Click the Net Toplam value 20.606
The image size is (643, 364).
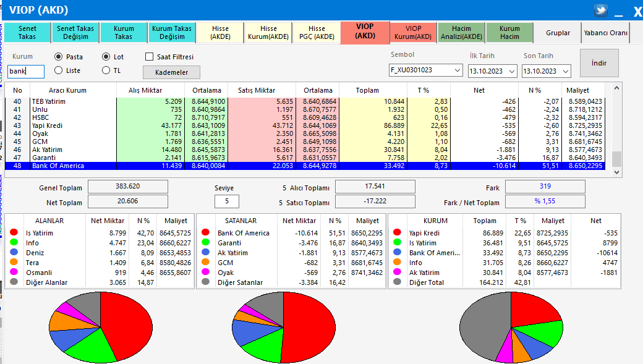[x=128, y=201]
